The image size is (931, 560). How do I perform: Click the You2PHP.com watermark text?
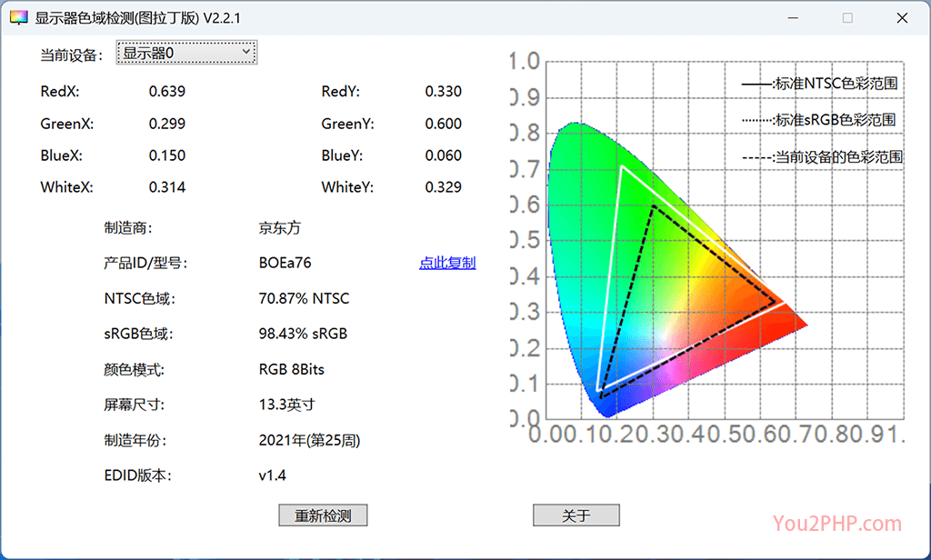[836, 524]
